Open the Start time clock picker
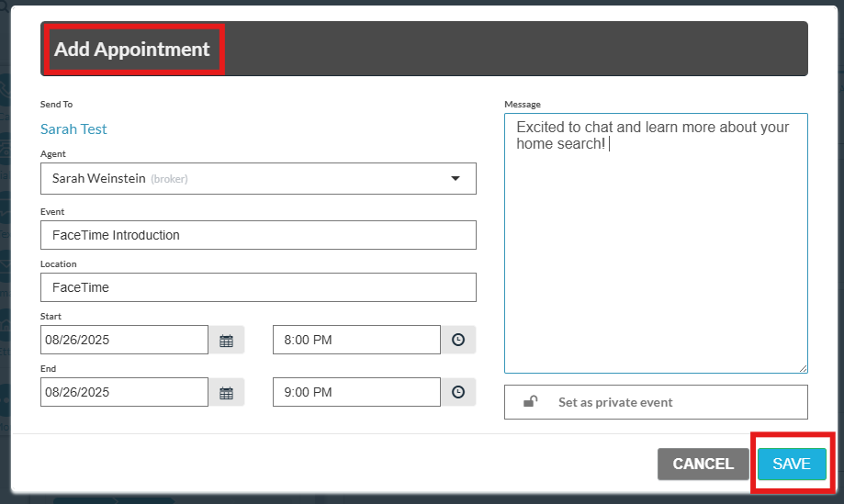The width and height of the screenshot is (844, 504). coord(458,340)
